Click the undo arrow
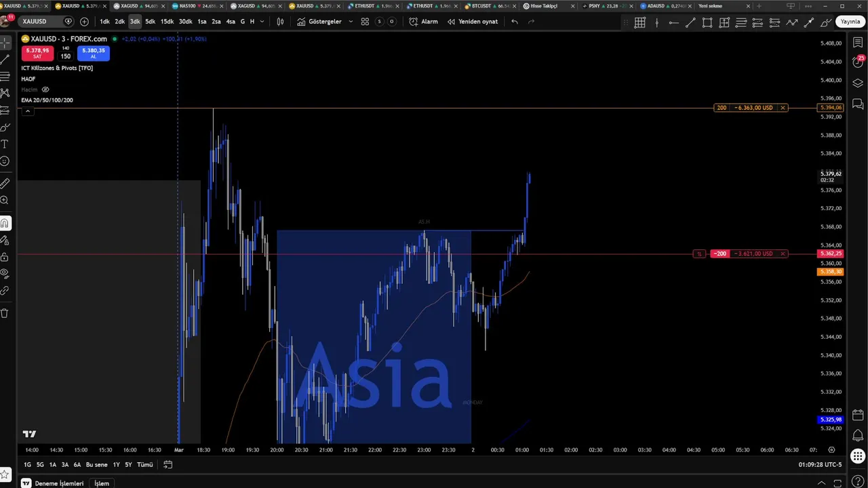 [x=515, y=22]
